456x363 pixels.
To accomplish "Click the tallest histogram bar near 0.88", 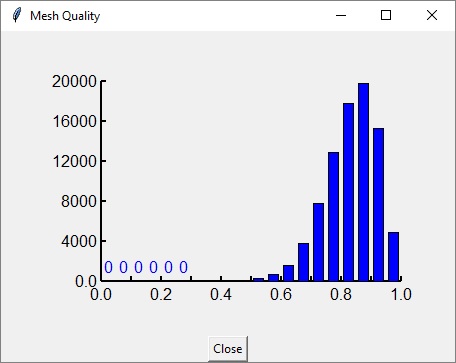I will click(x=363, y=182).
